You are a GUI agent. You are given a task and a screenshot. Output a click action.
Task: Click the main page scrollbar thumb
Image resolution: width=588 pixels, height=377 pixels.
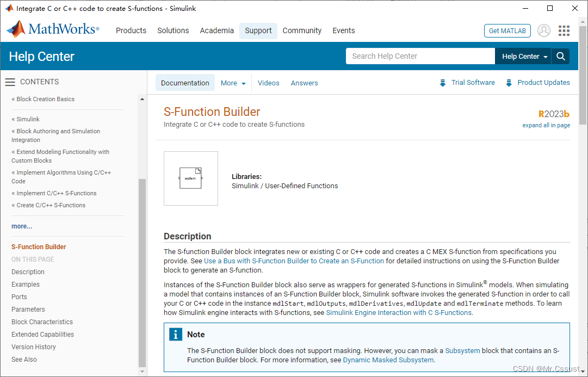click(583, 76)
